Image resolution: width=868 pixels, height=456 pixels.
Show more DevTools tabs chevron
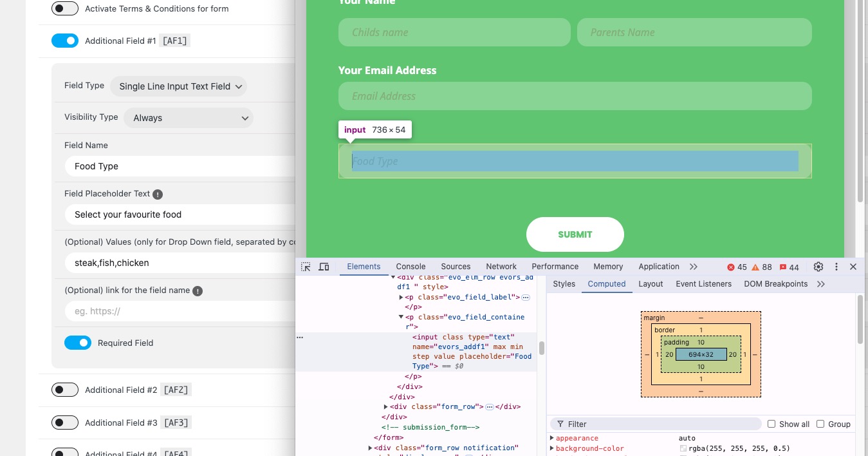pyautogui.click(x=693, y=267)
